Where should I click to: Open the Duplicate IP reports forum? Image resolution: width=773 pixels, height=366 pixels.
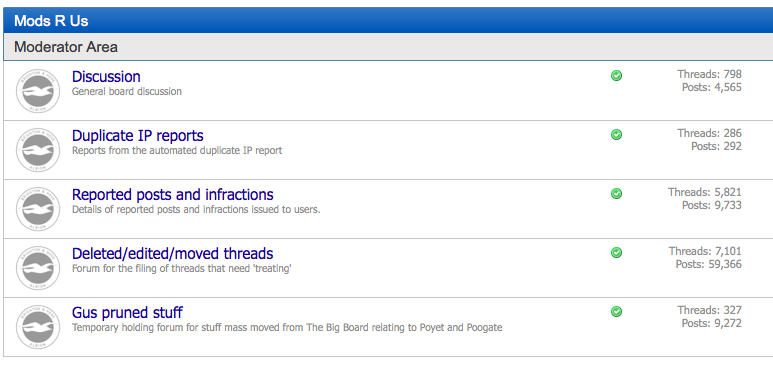[x=138, y=136]
